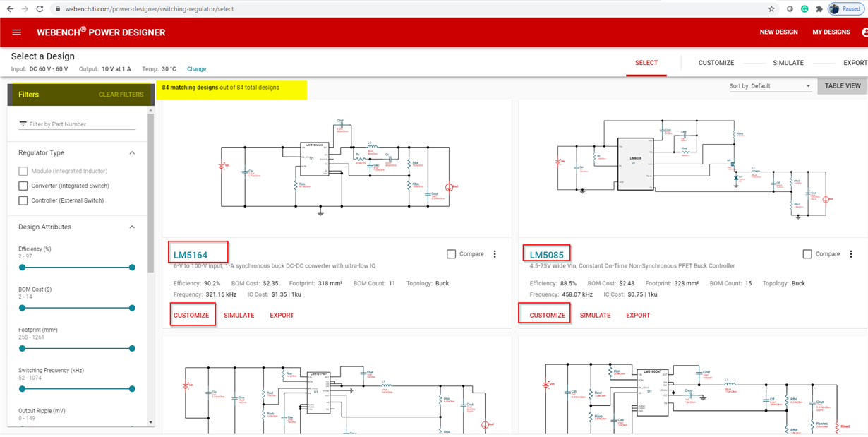Click CLEAR FILTERS

click(x=121, y=95)
